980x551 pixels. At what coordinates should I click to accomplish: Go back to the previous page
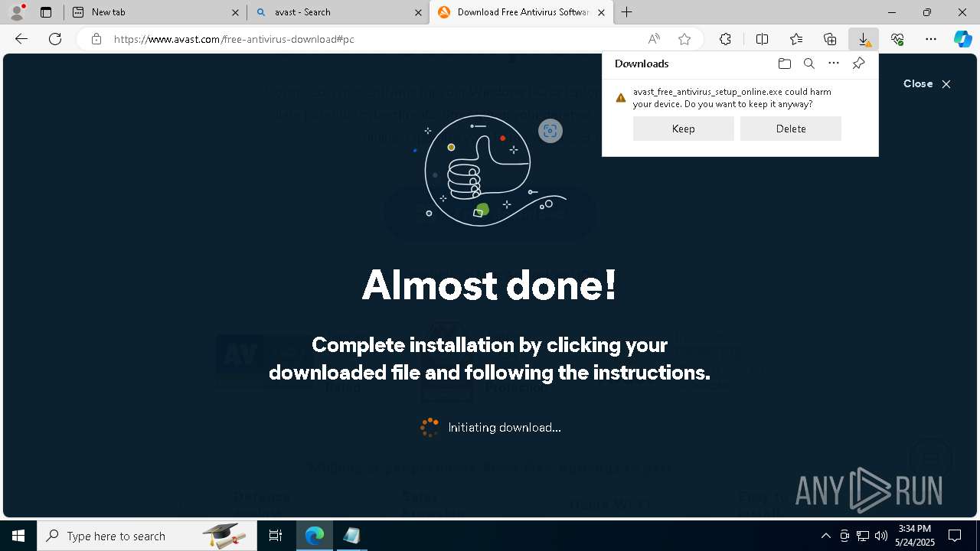(x=21, y=39)
